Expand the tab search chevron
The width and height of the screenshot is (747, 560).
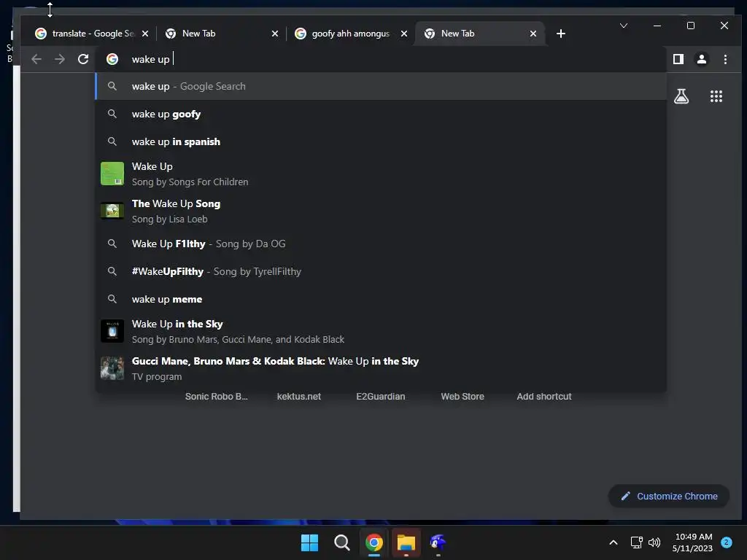pos(624,26)
